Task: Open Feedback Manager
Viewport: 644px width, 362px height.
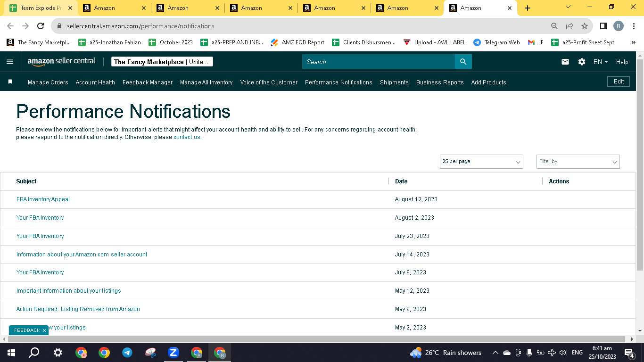Action: tap(148, 82)
